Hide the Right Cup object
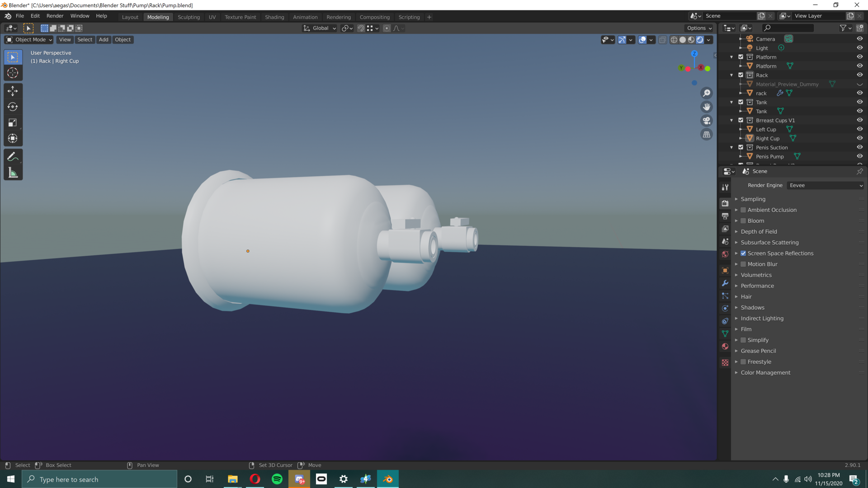 coord(859,138)
